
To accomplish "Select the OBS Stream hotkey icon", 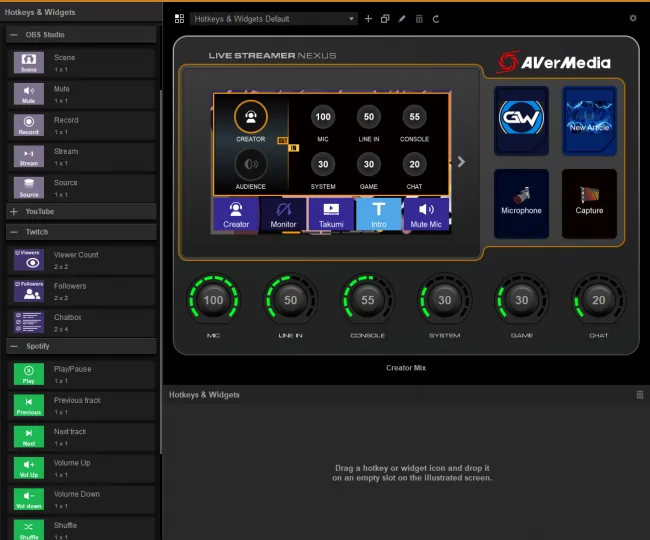I will (29, 156).
